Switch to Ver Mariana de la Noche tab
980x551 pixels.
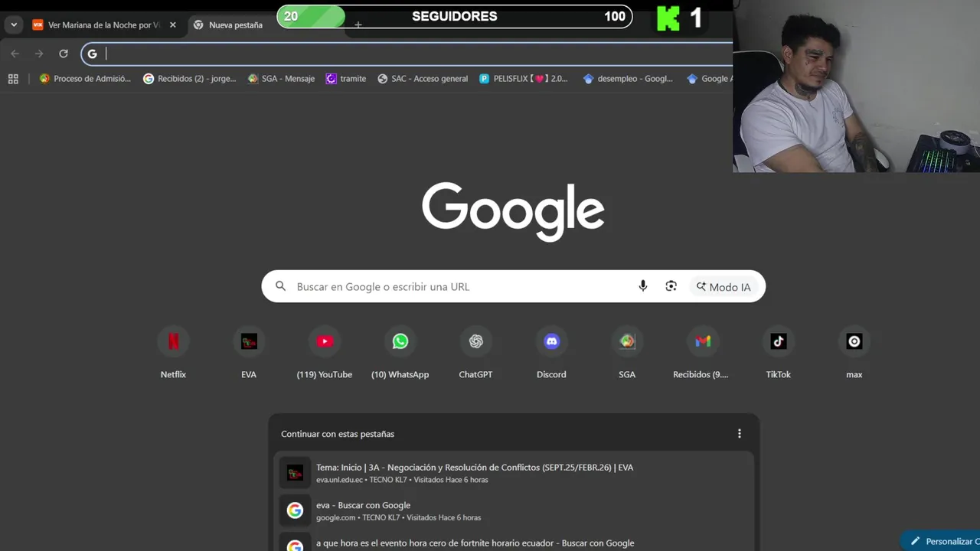pyautogui.click(x=104, y=25)
